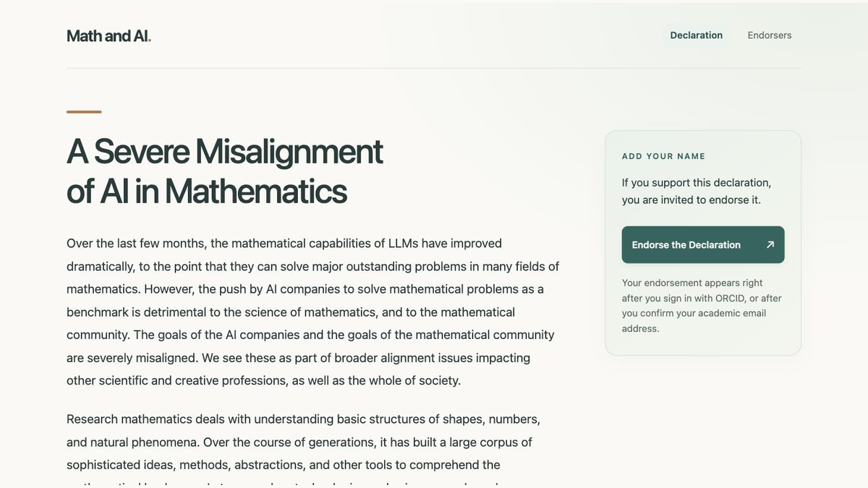Click 'Your endorsement appears right' text

pos(692,283)
